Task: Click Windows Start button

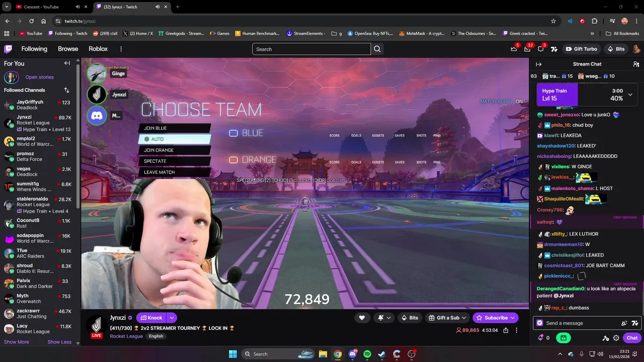Action: 233,354
